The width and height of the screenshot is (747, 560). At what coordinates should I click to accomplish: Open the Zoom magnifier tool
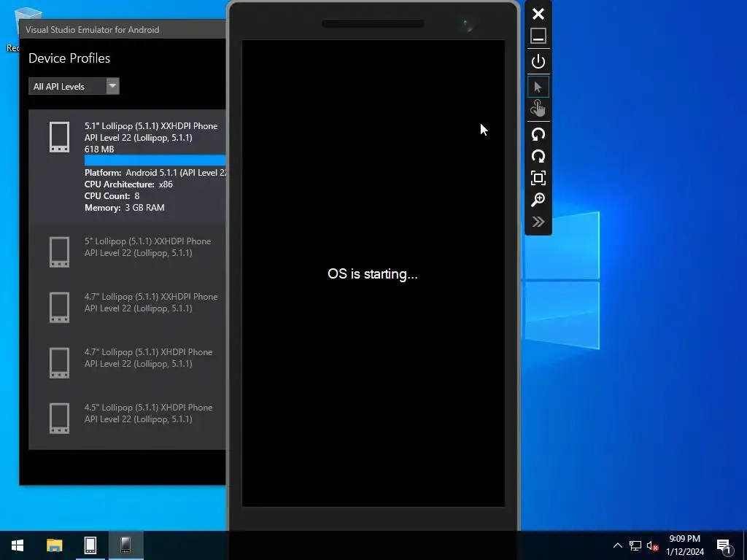pos(538,200)
